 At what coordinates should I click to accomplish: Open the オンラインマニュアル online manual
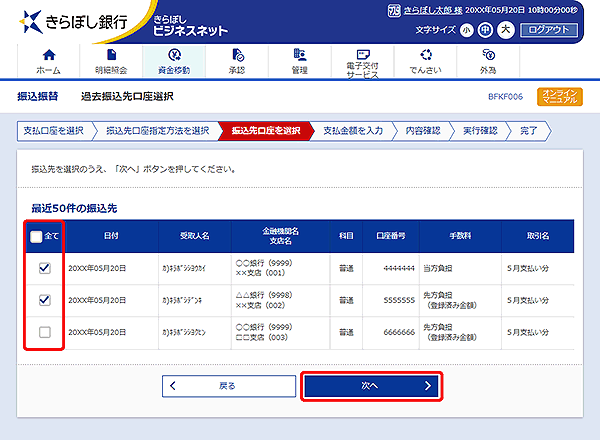point(558,97)
